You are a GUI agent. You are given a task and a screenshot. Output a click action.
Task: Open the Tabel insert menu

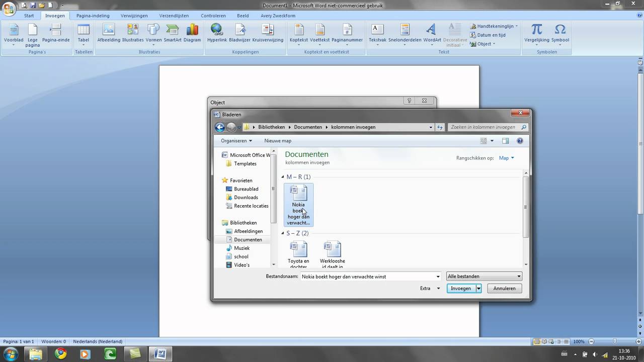point(84,35)
